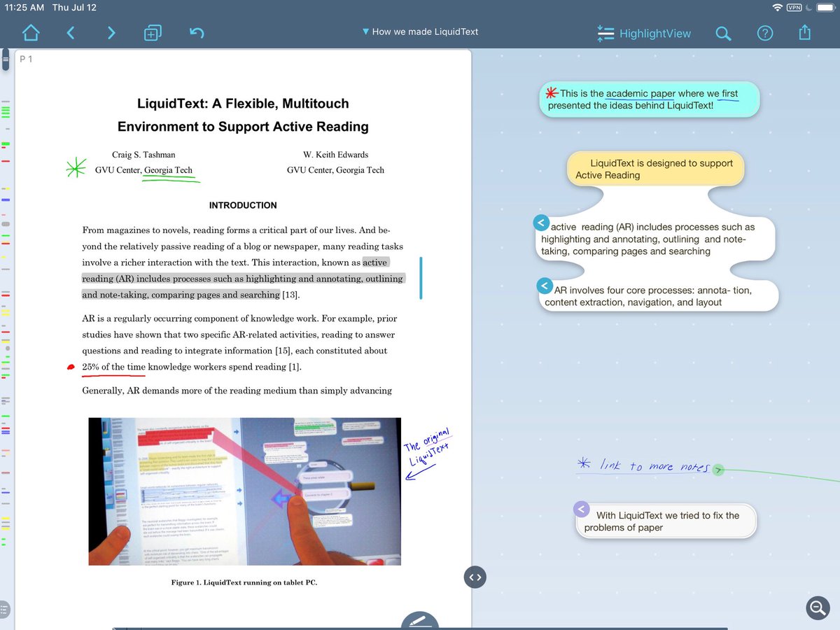Tap the workspace zoom-out magnifier
The image size is (840, 630).
pyautogui.click(x=817, y=608)
